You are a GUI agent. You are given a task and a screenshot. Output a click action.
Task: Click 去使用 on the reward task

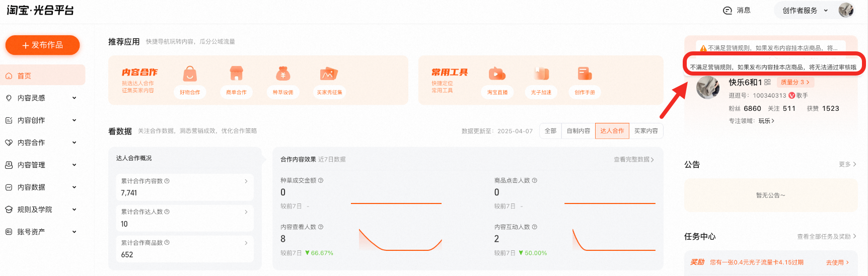tap(837, 262)
